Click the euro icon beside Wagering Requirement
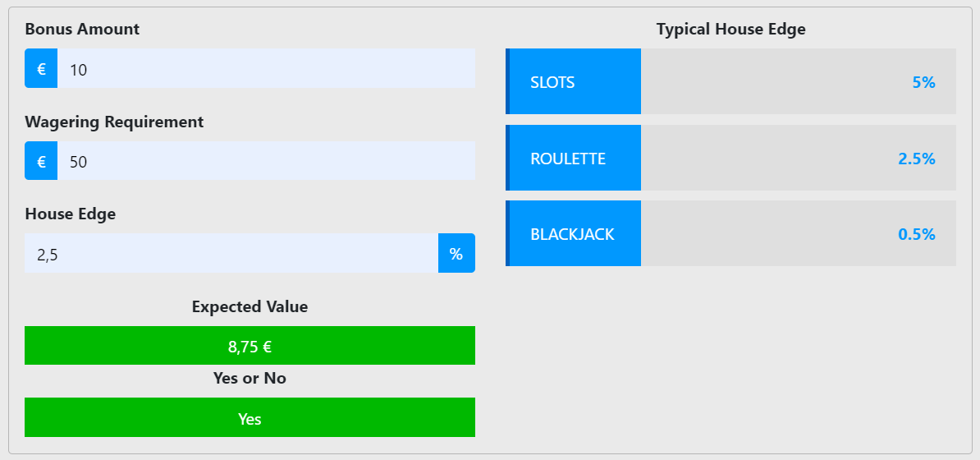This screenshot has width=980, height=460. point(41,161)
